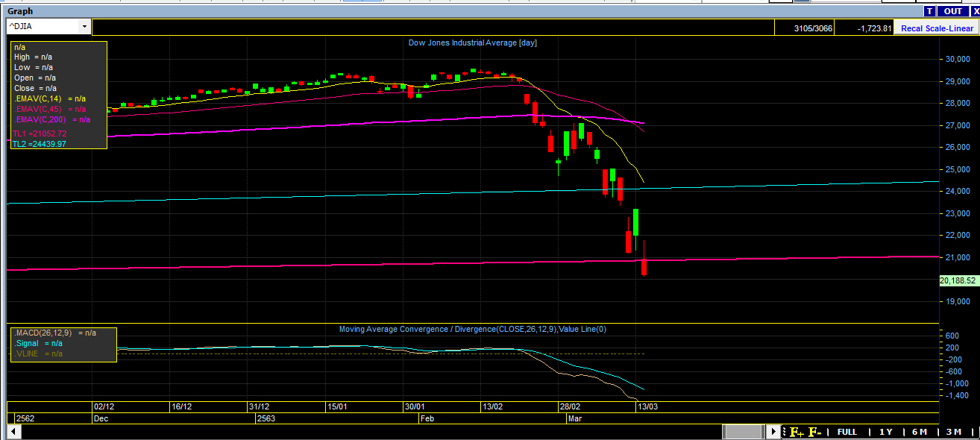Viewport: 980px width, 440px height.
Task: Click the 15/01 date label on the axis
Action: (338, 407)
